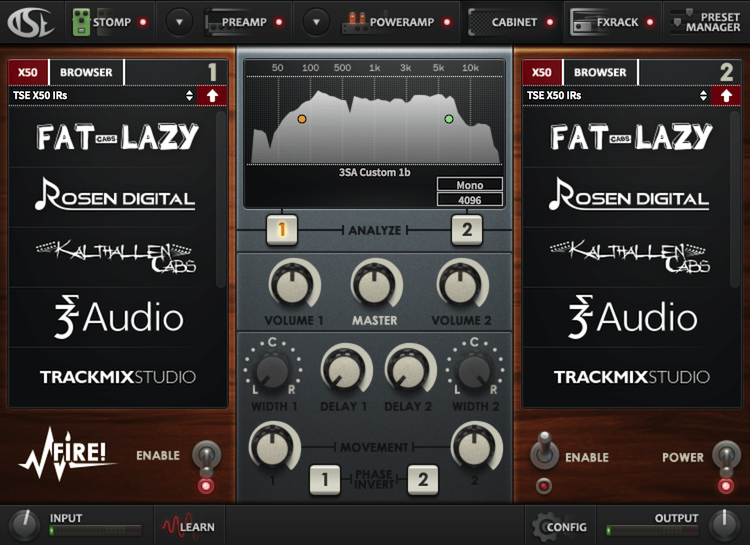
Task: Open TSE X50 IRs dropdown in slot 1
Action: pyautogui.click(x=102, y=96)
